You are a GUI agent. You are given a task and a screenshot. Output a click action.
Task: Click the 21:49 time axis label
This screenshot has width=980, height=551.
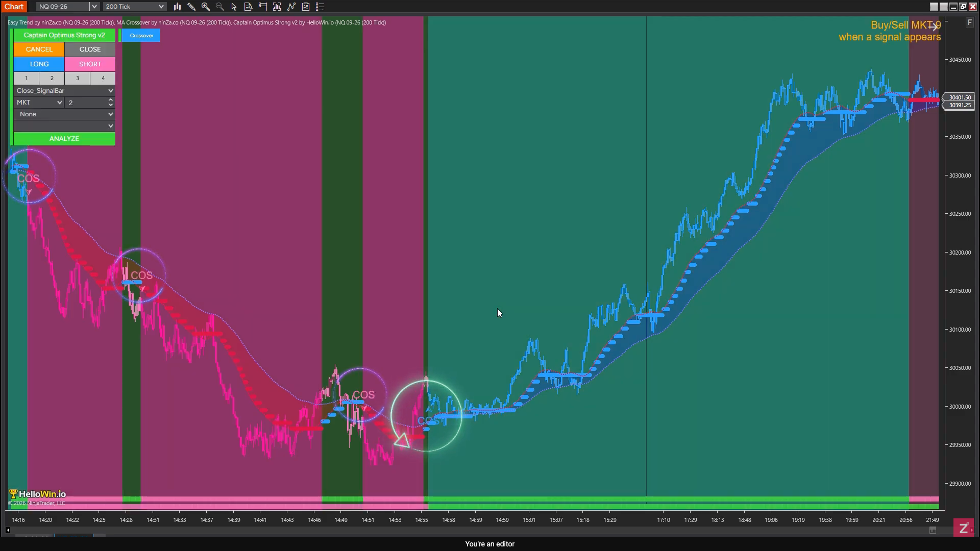932,520
